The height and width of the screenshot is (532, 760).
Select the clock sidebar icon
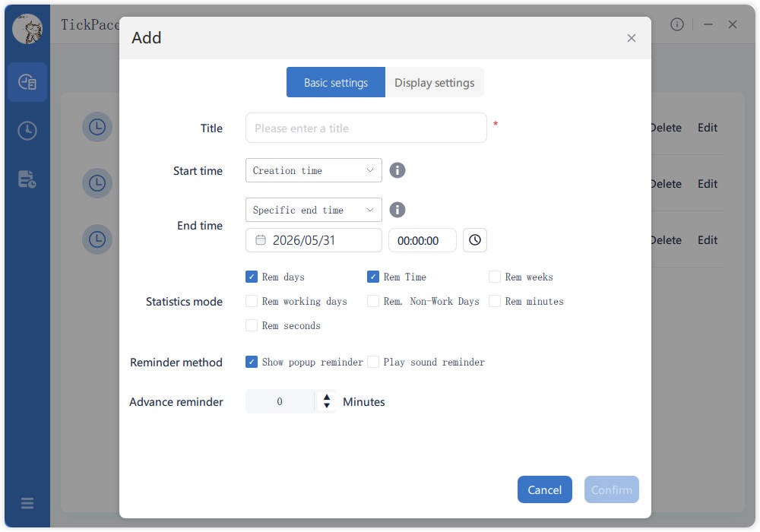(x=27, y=130)
